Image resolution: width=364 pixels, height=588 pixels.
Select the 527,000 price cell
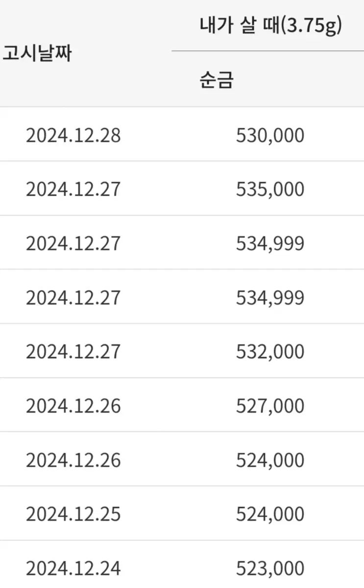(x=270, y=406)
